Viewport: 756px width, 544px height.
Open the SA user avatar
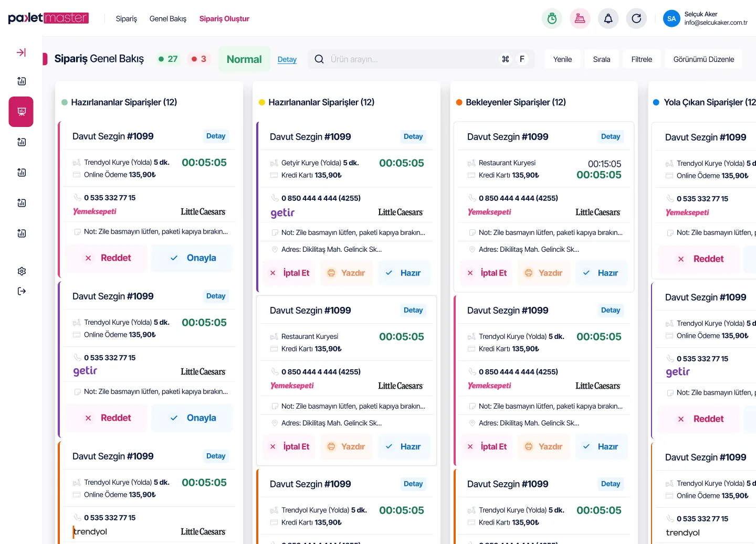671,19
